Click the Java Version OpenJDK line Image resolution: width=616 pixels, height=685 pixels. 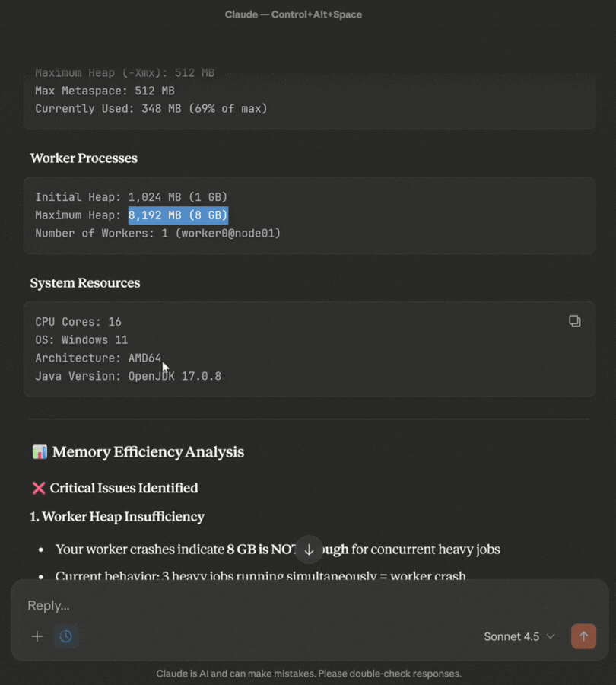[x=128, y=376]
